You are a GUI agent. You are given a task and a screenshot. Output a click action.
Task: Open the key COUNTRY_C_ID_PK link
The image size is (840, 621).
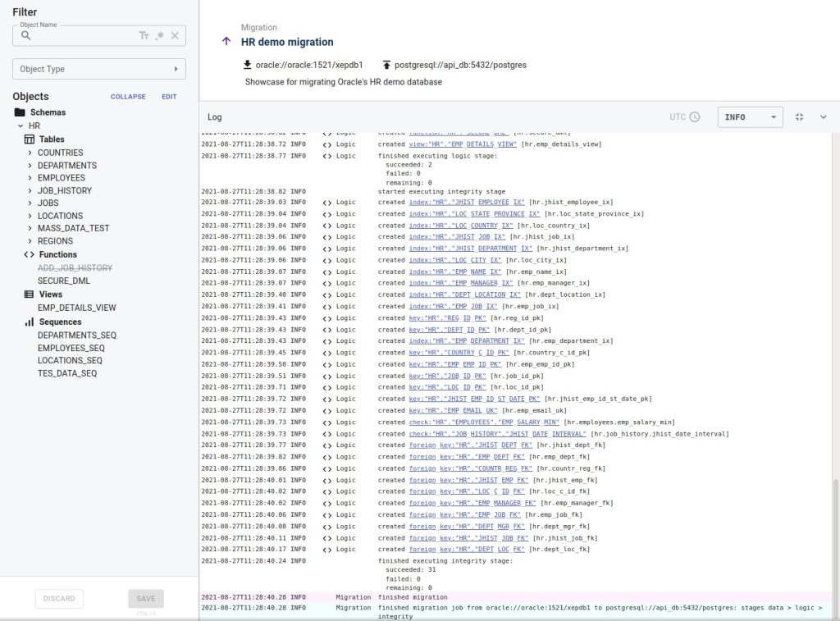coord(459,353)
